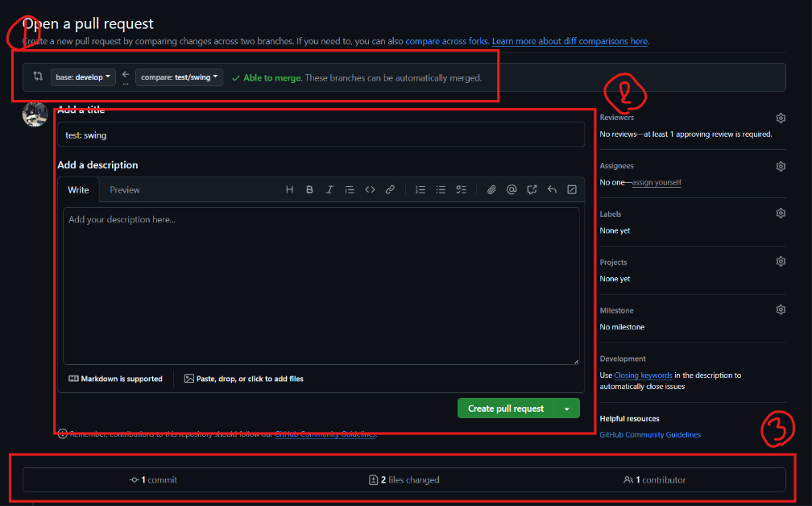Insert a task list icon

[x=461, y=189]
